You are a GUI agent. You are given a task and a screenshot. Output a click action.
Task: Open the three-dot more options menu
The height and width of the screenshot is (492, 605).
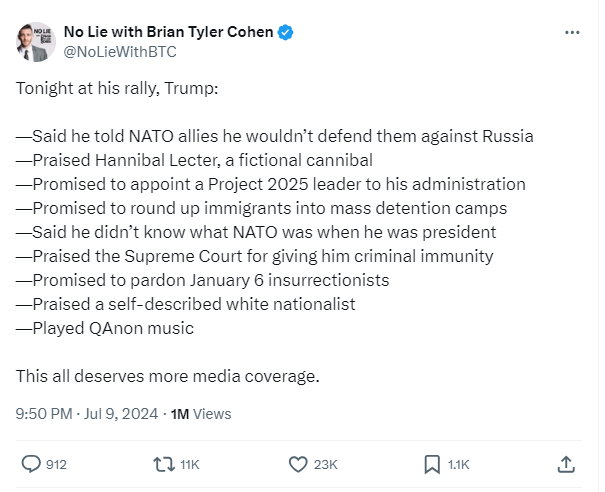point(572,32)
